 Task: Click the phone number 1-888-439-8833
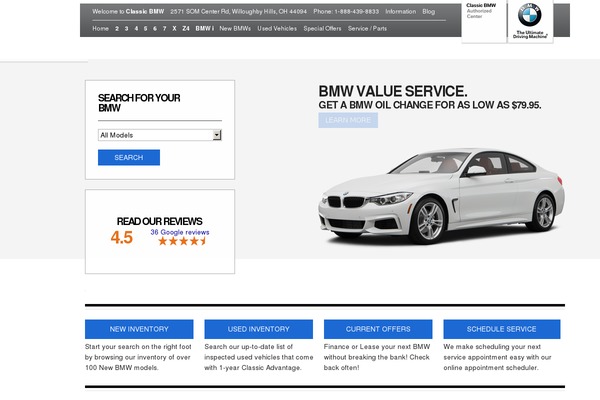coord(357,11)
